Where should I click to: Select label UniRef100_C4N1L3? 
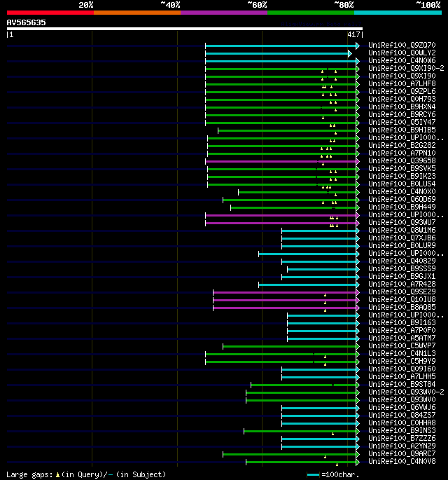click(x=402, y=353)
